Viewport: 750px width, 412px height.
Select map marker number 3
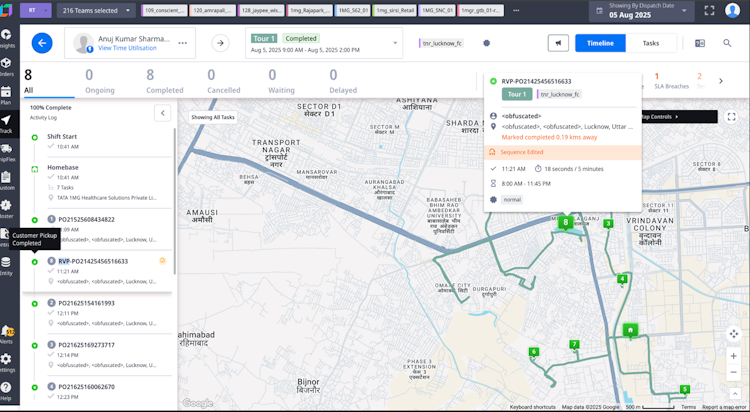(x=608, y=223)
